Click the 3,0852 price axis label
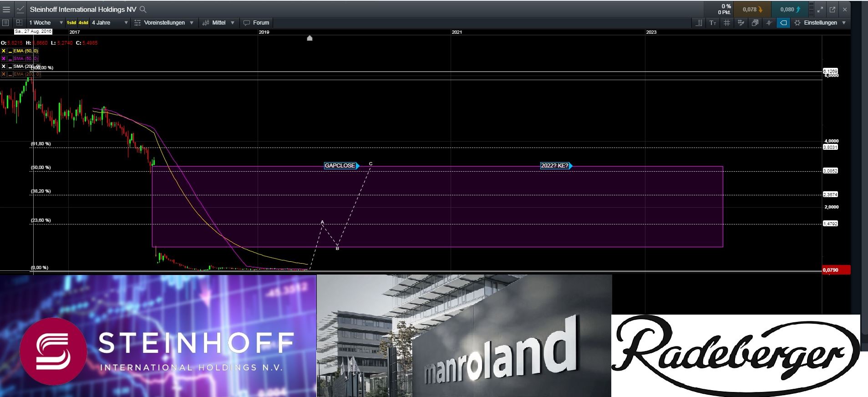 tap(830, 171)
